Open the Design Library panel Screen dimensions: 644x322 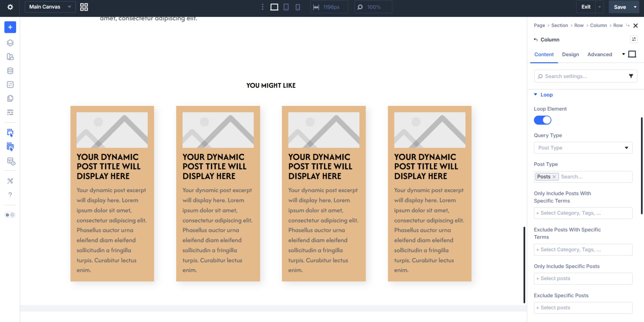pyautogui.click(x=10, y=57)
